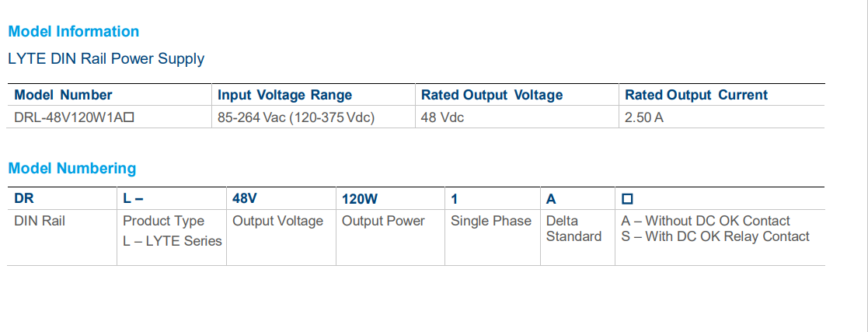Click the Input Voltage Range column header

click(x=284, y=96)
